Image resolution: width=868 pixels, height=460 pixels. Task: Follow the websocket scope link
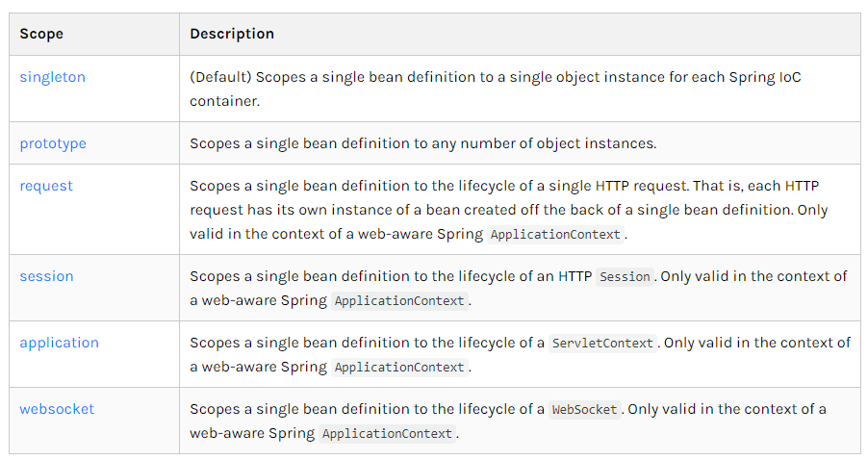click(57, 409)
